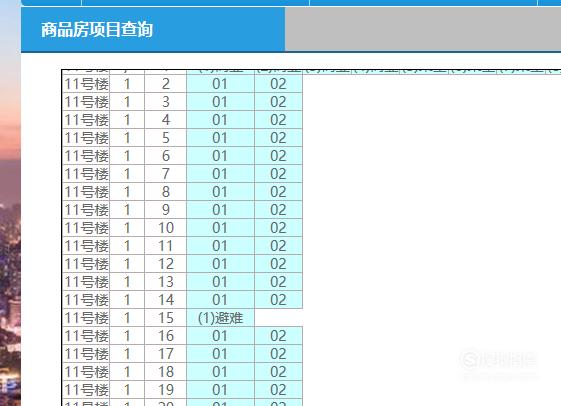Image resolution: width=561 pixels, height=406 pixels.
Task: View room 02 on floor 13
Action: (x=278, y=282)
